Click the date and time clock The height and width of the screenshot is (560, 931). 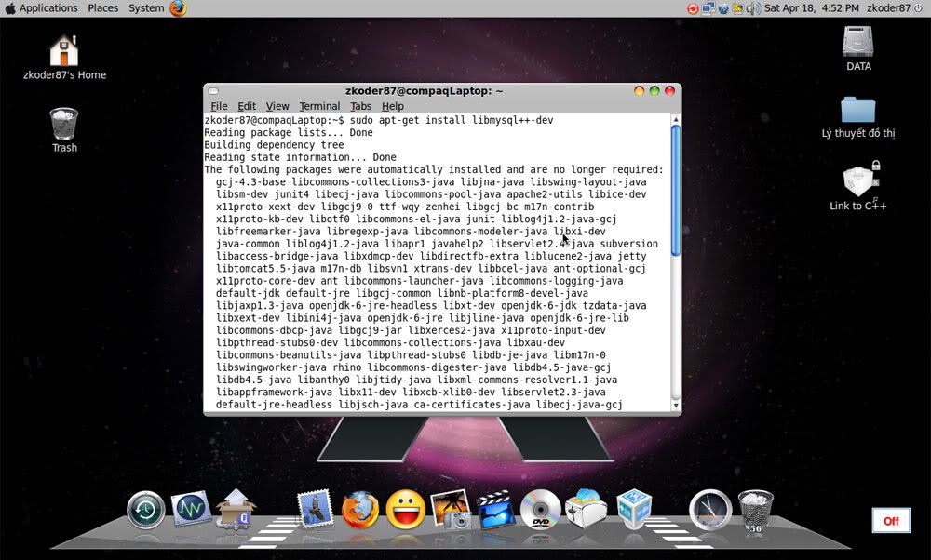811,8
